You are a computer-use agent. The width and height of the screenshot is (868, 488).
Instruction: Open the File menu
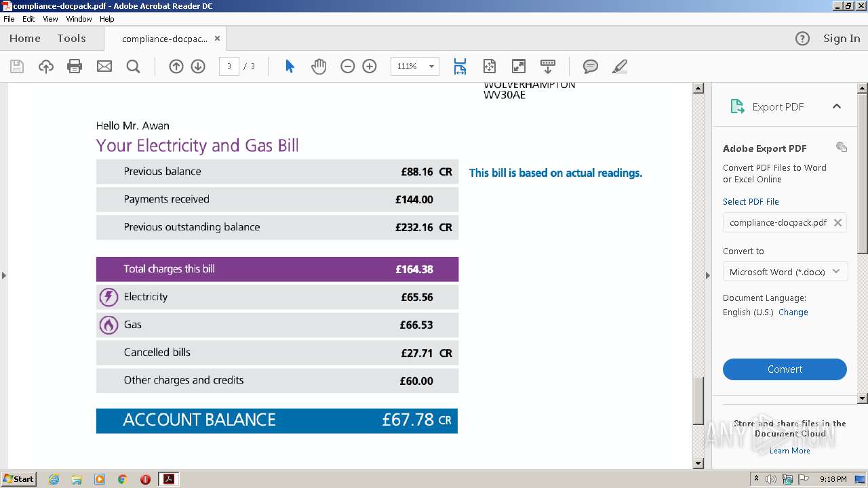click(x=9, y=19)
